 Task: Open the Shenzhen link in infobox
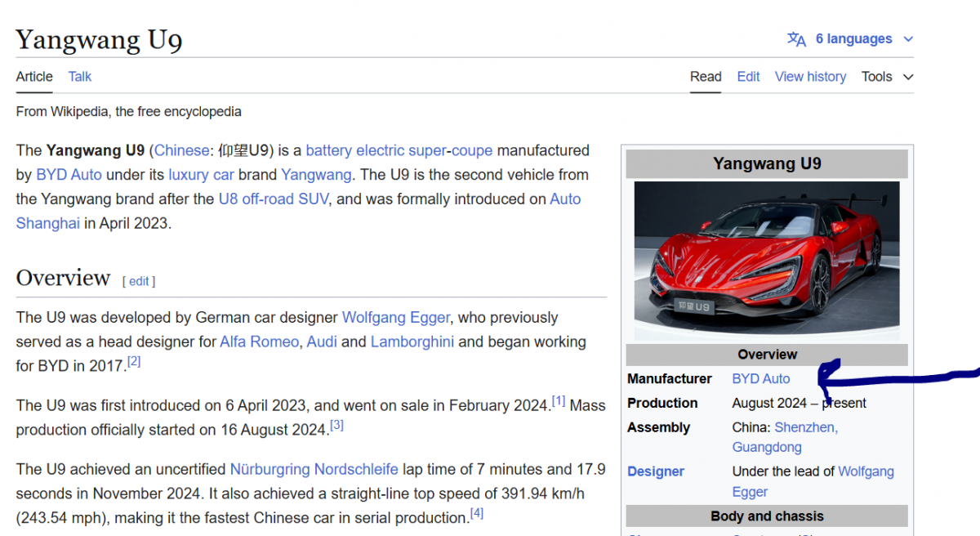tap(804, 427)
